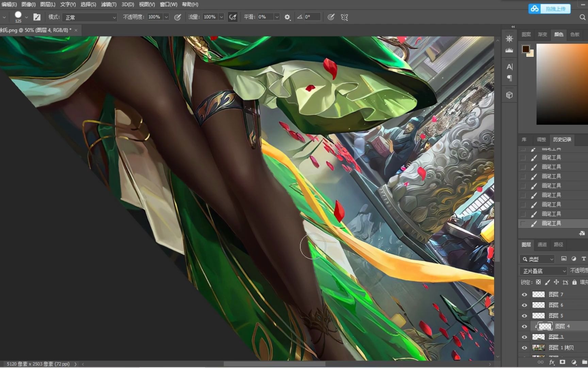
Task: Toggle pressure for opacity icon
Action: pos(178,17)
